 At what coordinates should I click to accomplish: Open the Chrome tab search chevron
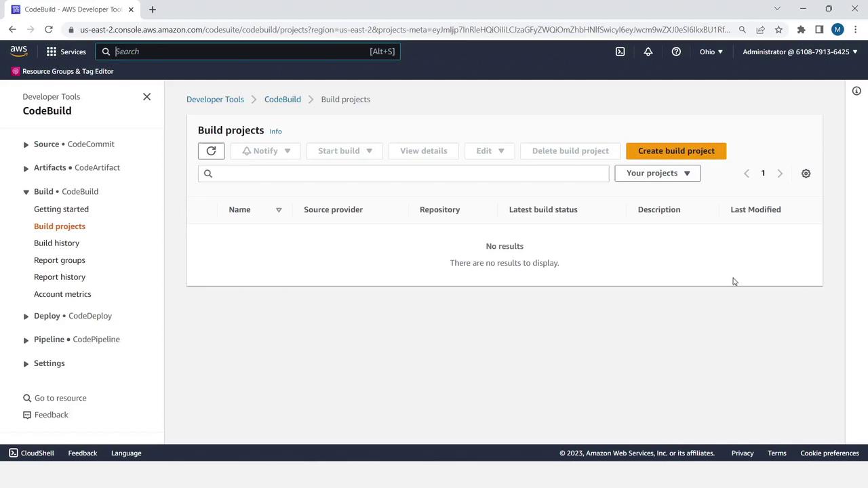[777, 9]
